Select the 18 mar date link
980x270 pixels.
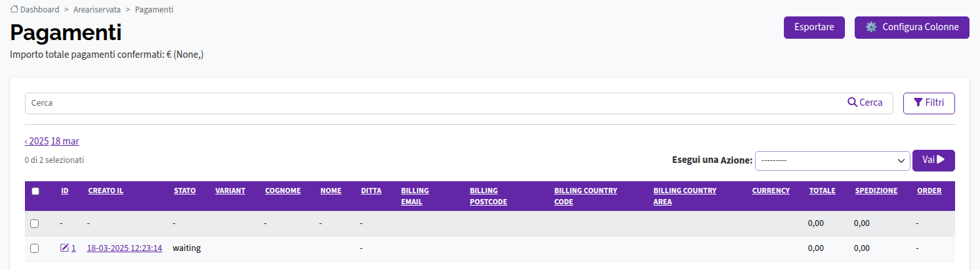pyautogui.click(x=65, y=141)
